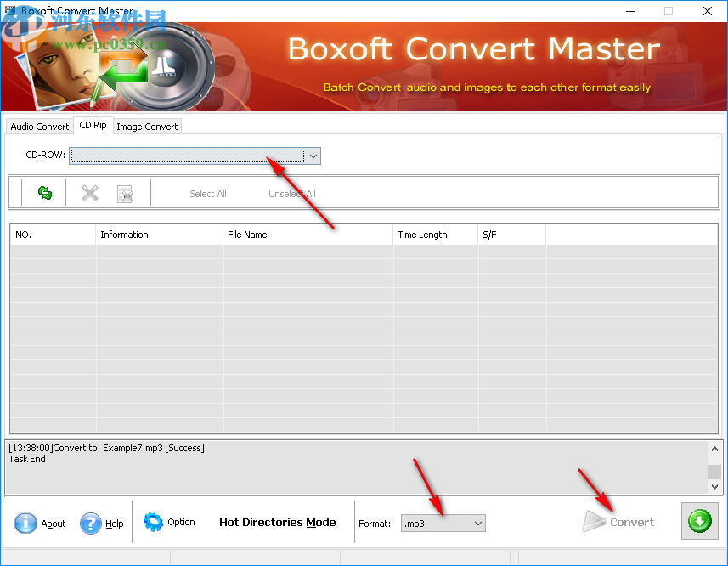Switch to the Audio Convert tab
This screenshot has width=728, height=566.
[39, 126]
